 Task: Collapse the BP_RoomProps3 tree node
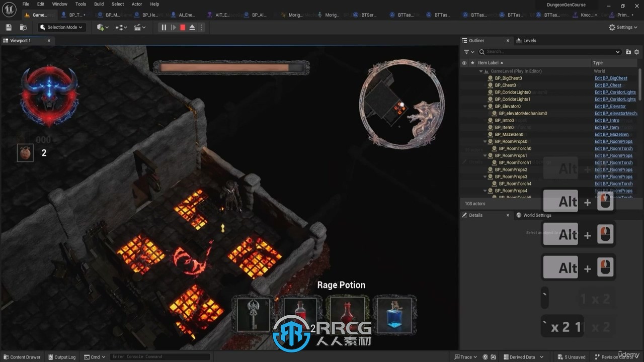[x=485, y=177]
